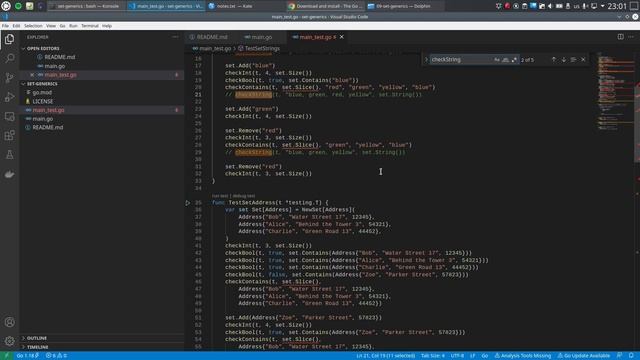
Task: Open the Selection menu
Action: (33, 26)
